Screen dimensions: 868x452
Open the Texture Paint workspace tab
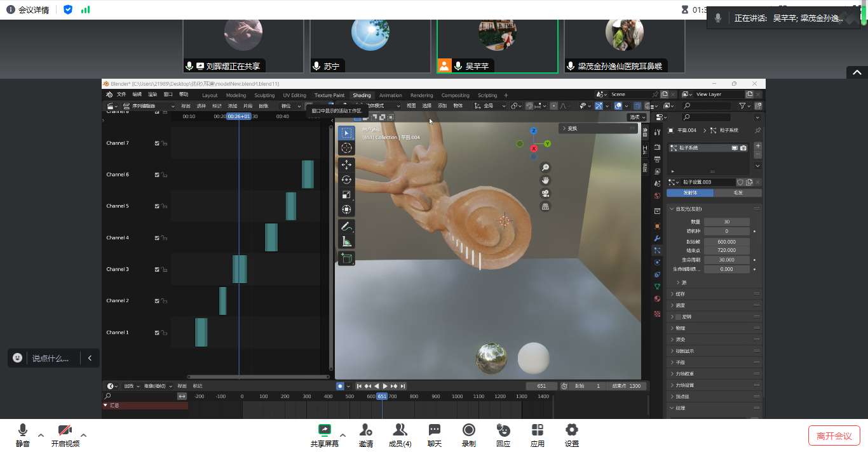pyautogui.click(x=329, y=95)
